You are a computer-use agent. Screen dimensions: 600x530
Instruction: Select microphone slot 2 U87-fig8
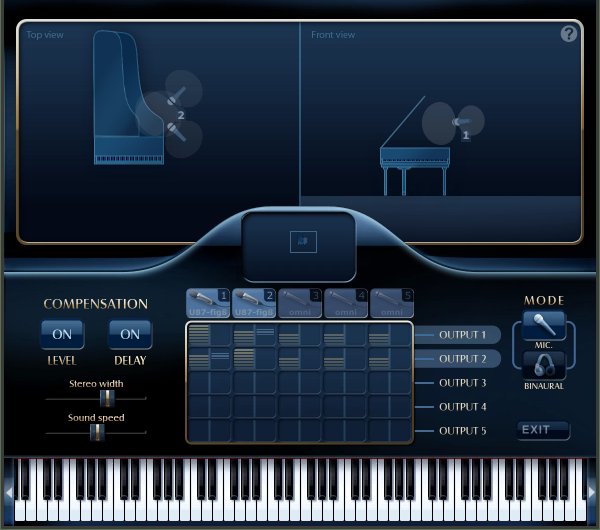point(254,303)
